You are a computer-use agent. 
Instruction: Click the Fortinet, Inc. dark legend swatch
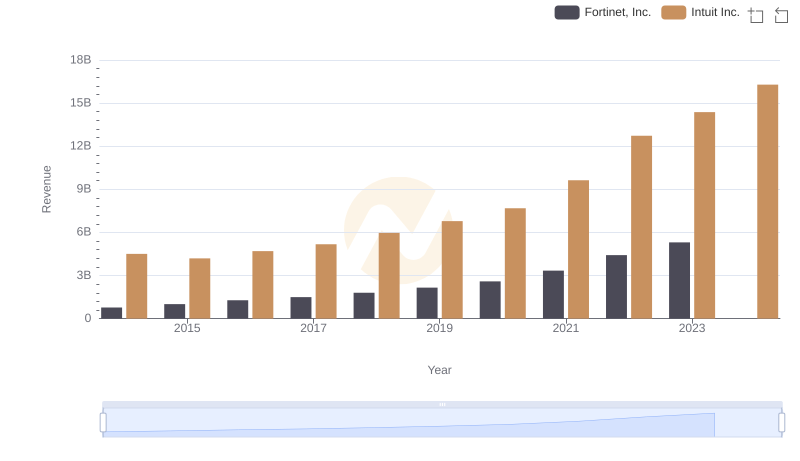click(x=567, y=12)
